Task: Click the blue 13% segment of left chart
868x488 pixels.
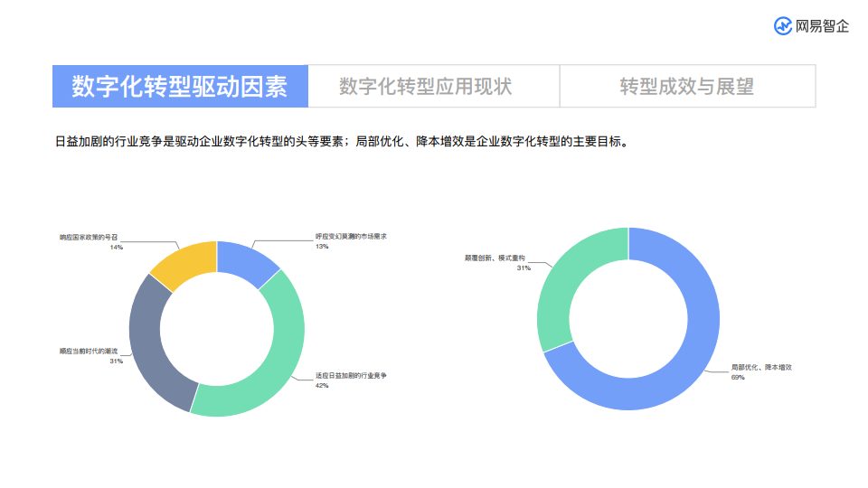Action: coord(245,262)
